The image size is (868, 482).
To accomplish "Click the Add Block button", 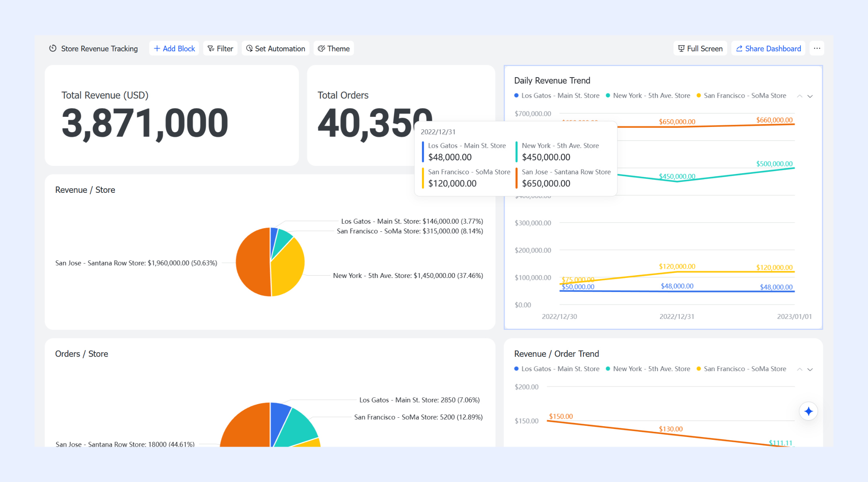I will click(174, 49).
